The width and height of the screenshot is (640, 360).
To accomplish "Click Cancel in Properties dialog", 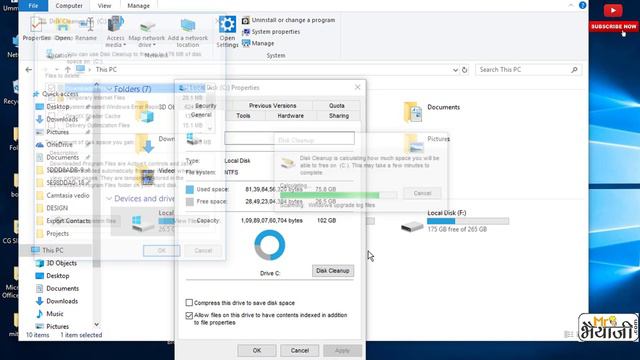I will click(300, 350).
